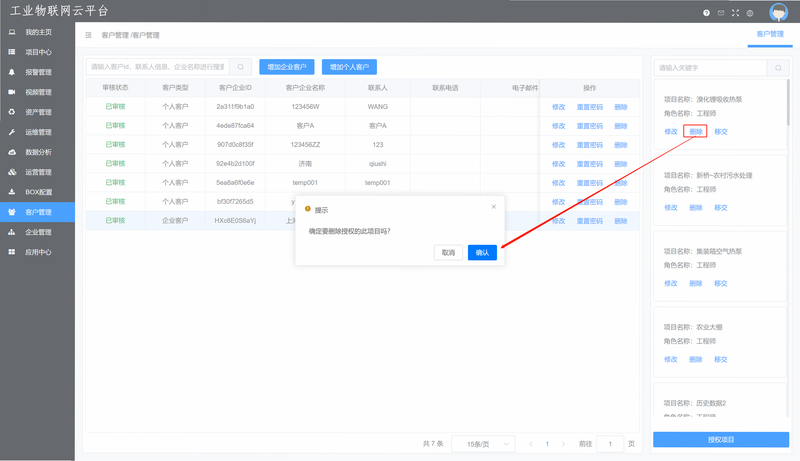Collapse sidebar with the hamburger menu icon

coord(88,35)
